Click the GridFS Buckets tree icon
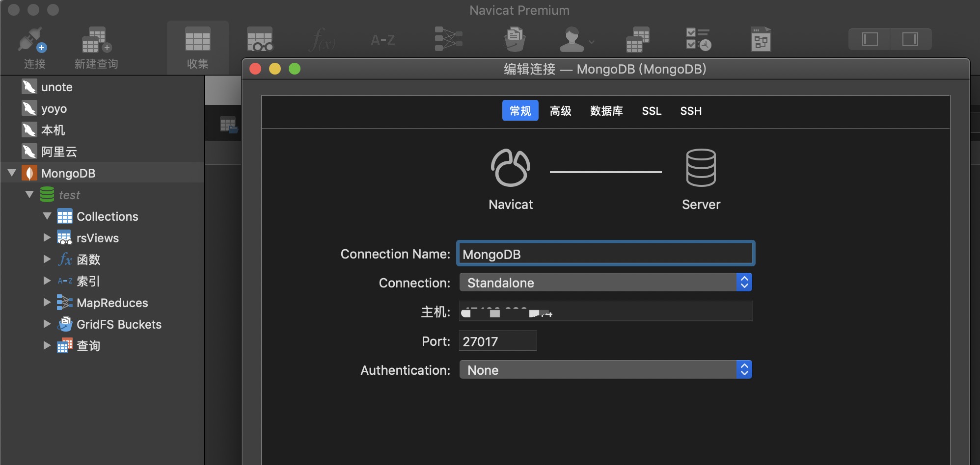980x465 pixels. coord(65,324)
